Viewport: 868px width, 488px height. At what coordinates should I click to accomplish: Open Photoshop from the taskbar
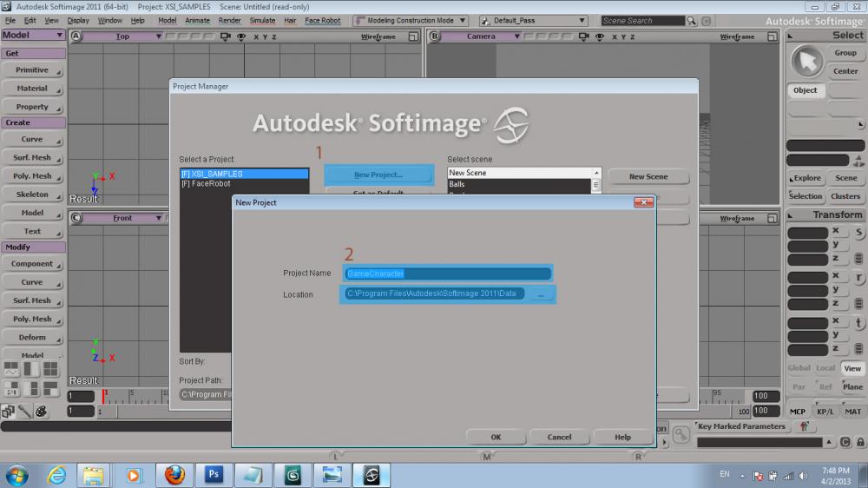(214, 475)
